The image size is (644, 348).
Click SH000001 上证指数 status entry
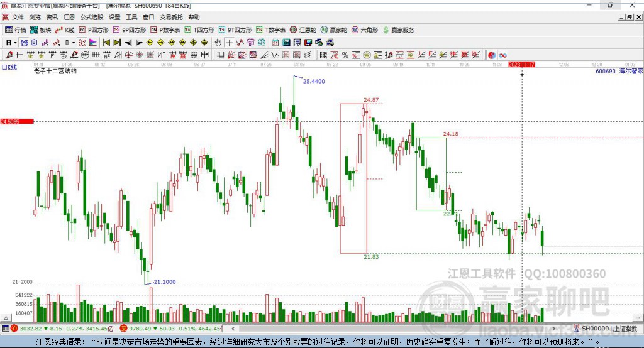pos(606,329)
